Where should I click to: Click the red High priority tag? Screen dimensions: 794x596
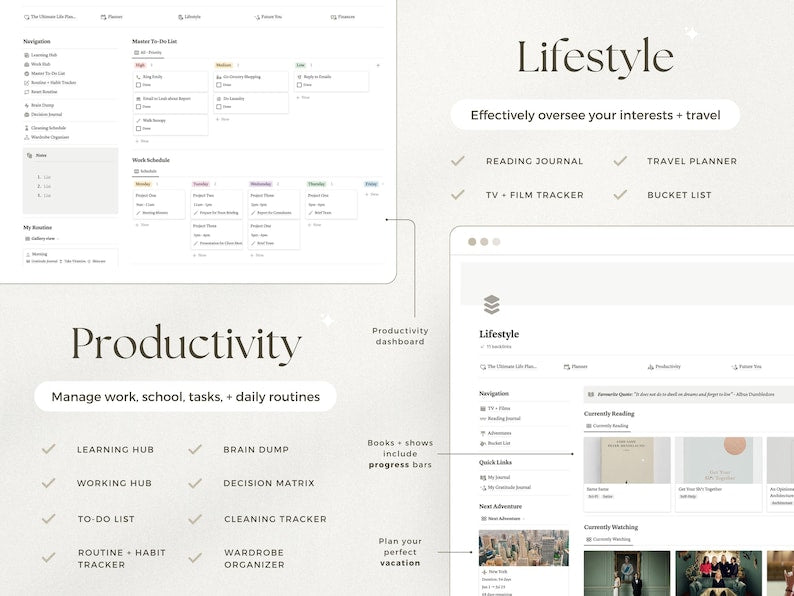point(141,65)
